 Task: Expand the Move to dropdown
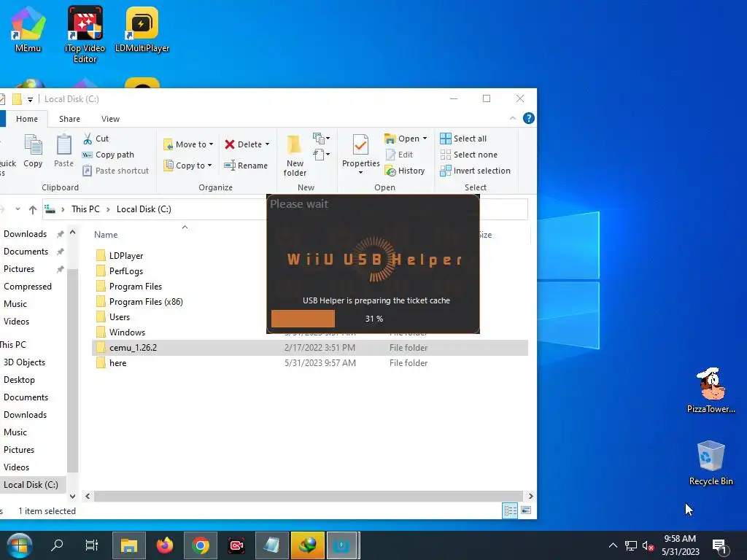[211, 144]
